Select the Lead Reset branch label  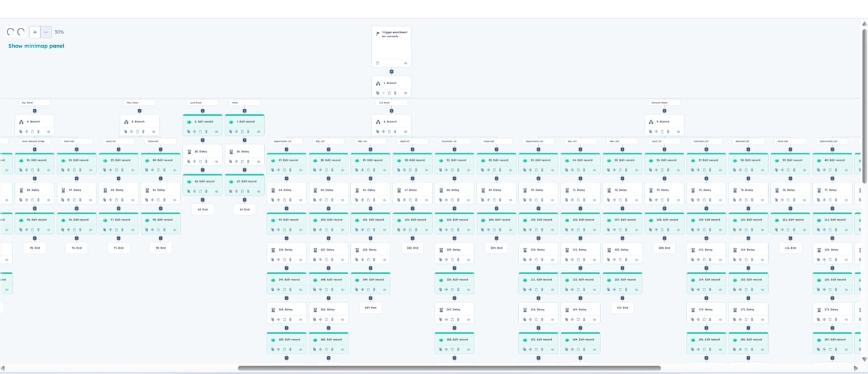tap(202, 103)
